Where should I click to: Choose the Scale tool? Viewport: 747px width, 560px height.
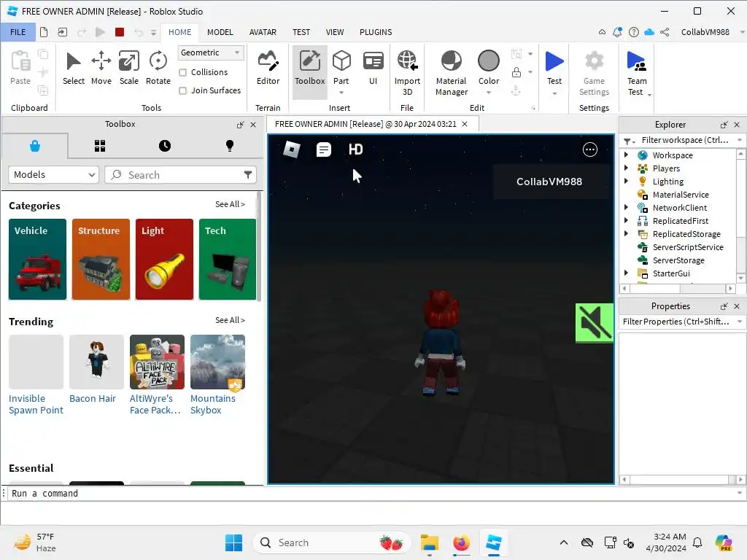[129, 68]
